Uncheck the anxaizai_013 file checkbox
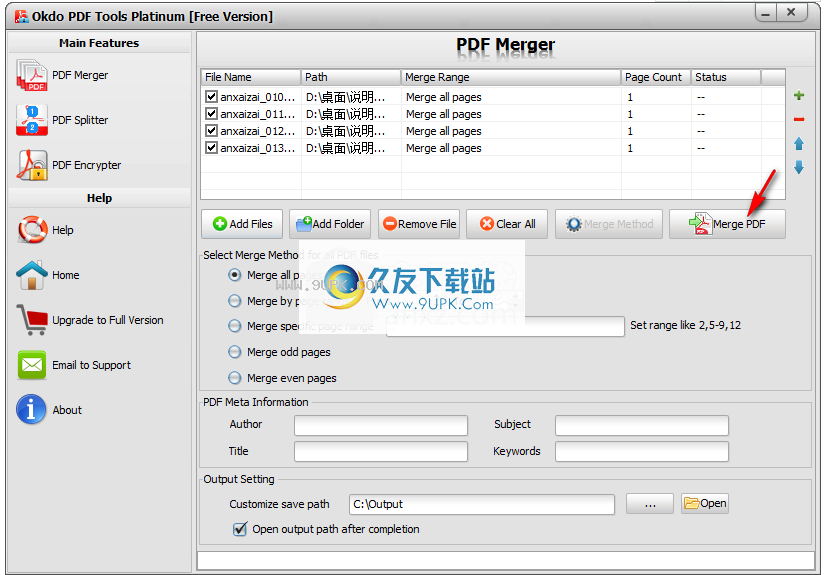Image resolution: width=824 pixels, height=575 pixels. coord(211,148)
